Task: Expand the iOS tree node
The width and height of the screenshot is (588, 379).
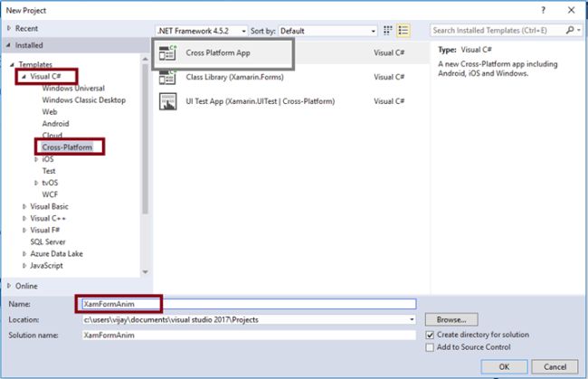Action: [36, 159]
